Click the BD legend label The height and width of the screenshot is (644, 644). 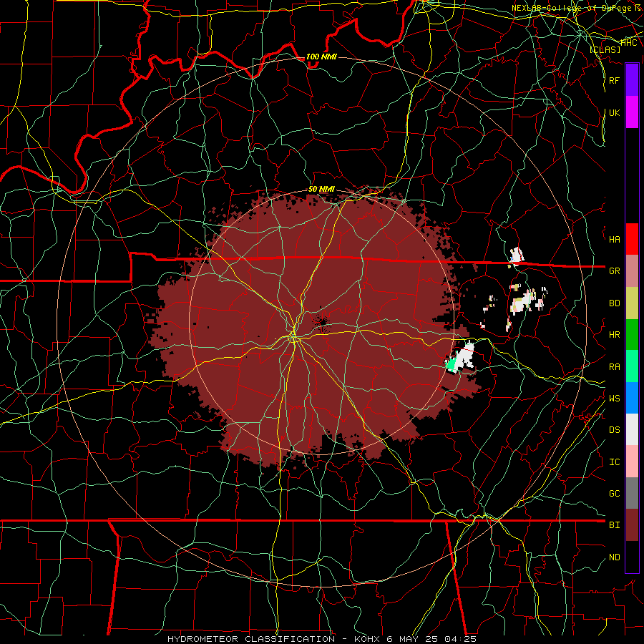[x=614, y=303]
